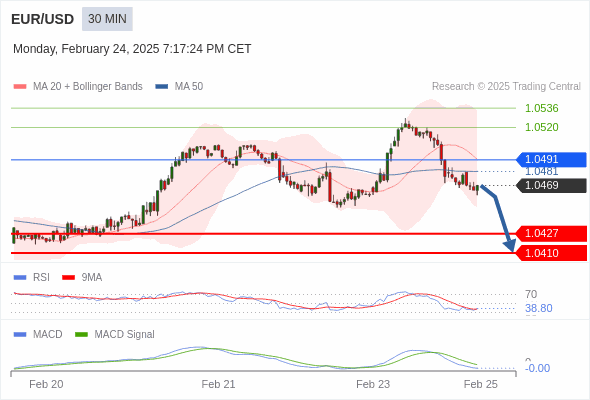The height and width of the screenshot is (400, 590).
Task: Click the RSI 70 level label
Action: [x=531, y=294]
